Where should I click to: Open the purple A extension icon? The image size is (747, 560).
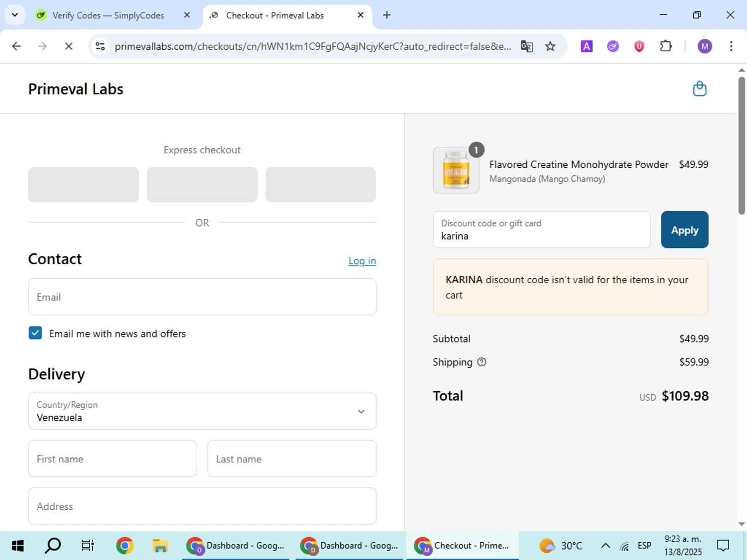[587, 46]
